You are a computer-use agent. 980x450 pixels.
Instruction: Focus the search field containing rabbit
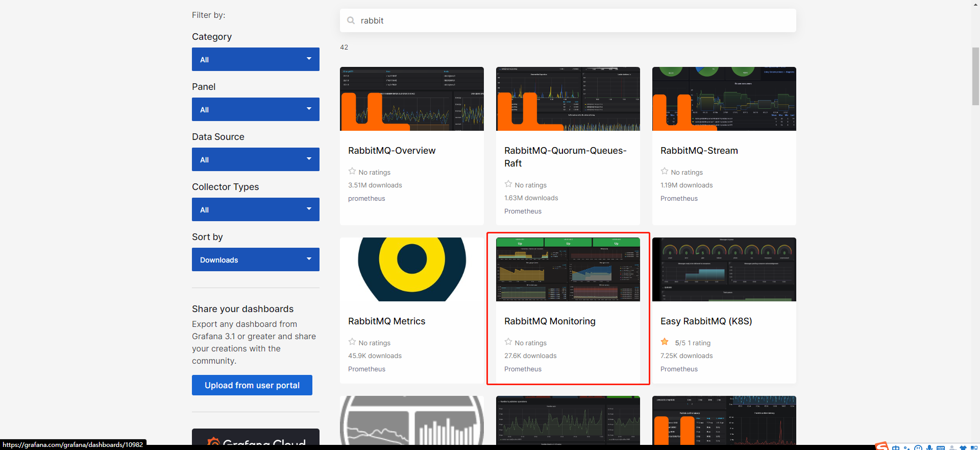(x=568, y=20)
